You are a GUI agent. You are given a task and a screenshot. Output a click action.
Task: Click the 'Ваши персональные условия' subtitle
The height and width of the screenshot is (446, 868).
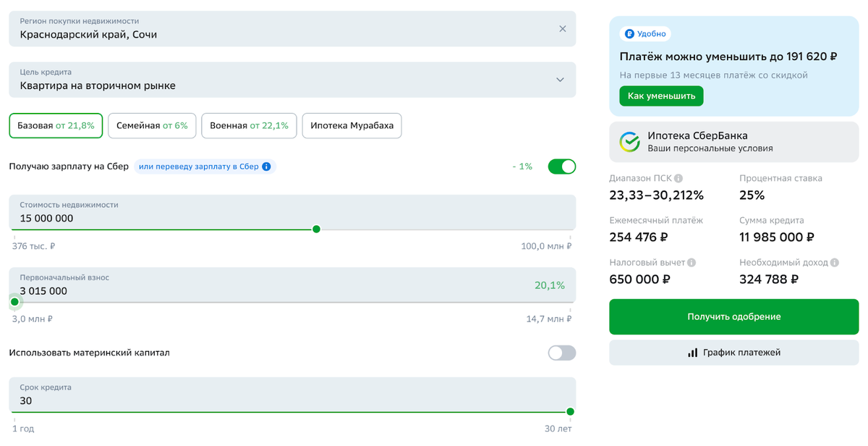click(x=710, y=148)
